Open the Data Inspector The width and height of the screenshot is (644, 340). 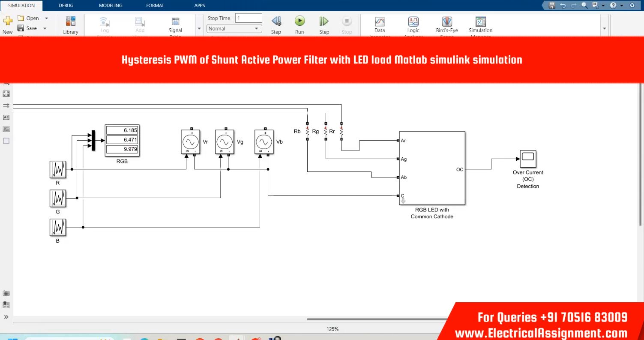(x=380, y=24)
